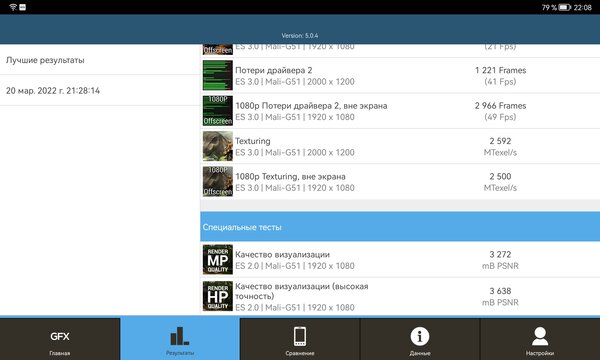Viewport: 600px width, 360px height.
Task: Open the Сравнение phone icon tab
Action: 300,339
